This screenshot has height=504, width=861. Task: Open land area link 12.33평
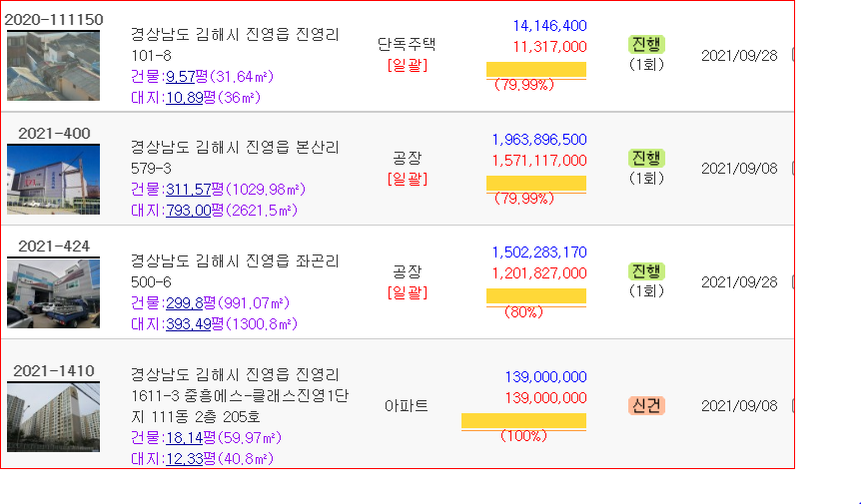coord(185,458)
